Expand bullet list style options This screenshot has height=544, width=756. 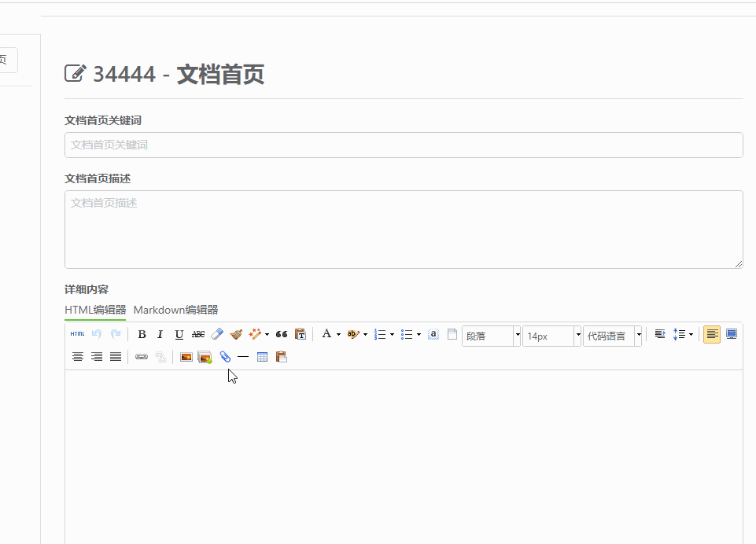pos(419,334)
